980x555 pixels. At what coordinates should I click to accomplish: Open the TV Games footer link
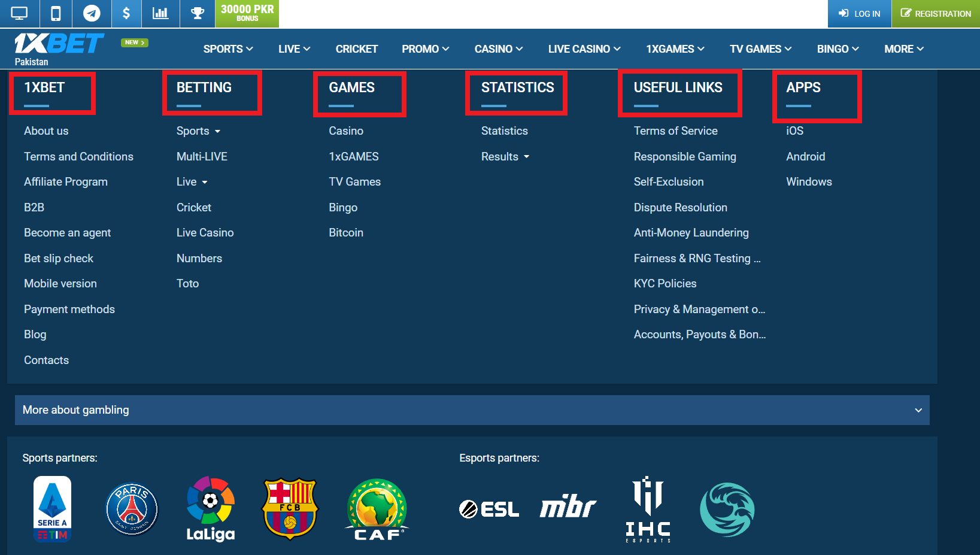(x=354, y=182)
